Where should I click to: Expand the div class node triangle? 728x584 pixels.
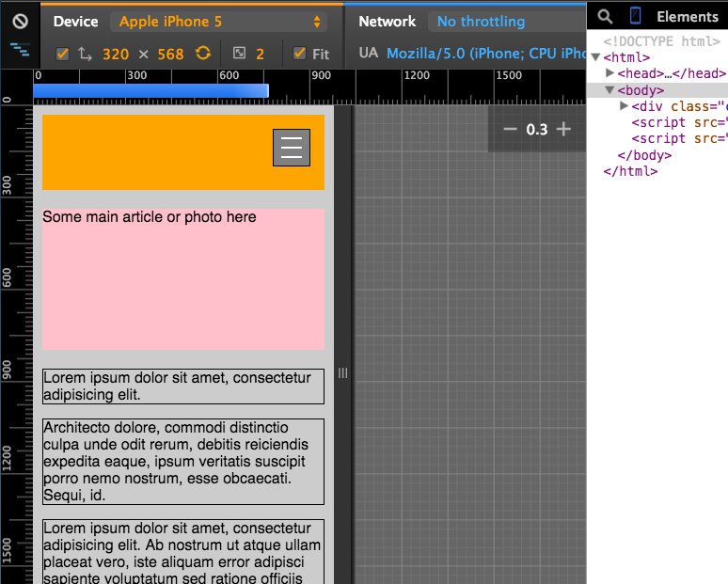click(624, 106)
